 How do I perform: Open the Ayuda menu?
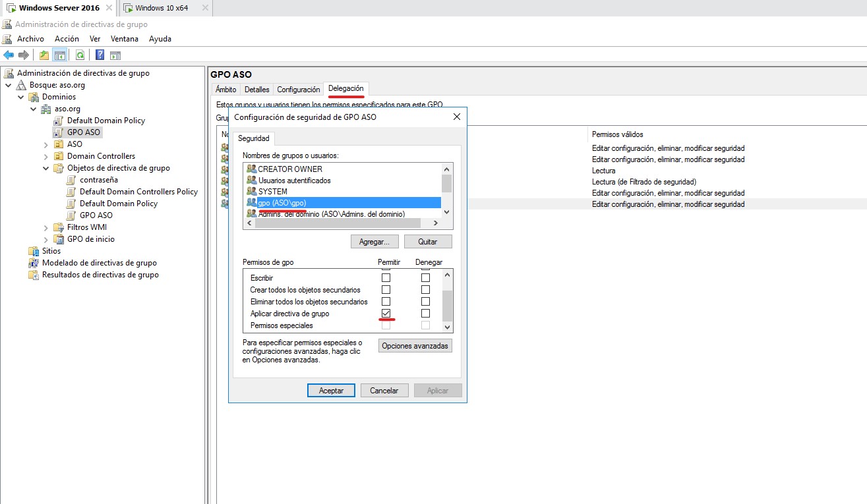point(160,39)
